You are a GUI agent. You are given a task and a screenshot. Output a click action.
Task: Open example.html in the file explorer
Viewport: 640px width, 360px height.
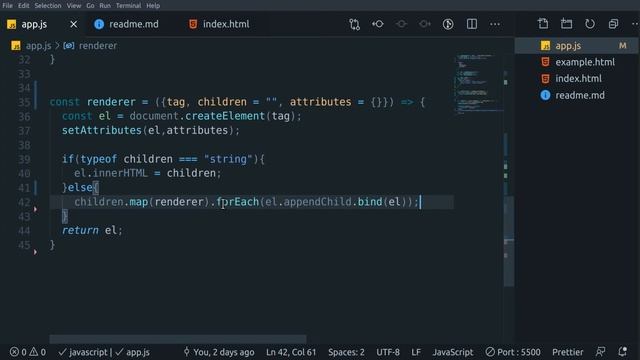tap(576, 62)
